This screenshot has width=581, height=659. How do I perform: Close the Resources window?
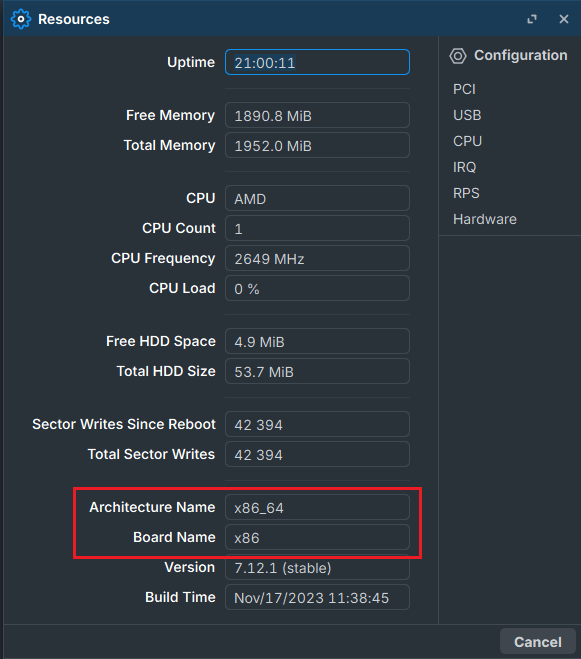point(564,19)
